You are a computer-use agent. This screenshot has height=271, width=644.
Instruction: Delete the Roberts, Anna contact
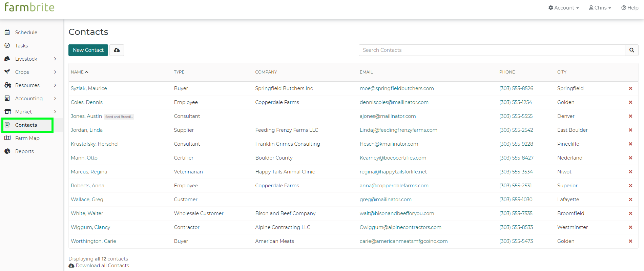coord(630,186)
